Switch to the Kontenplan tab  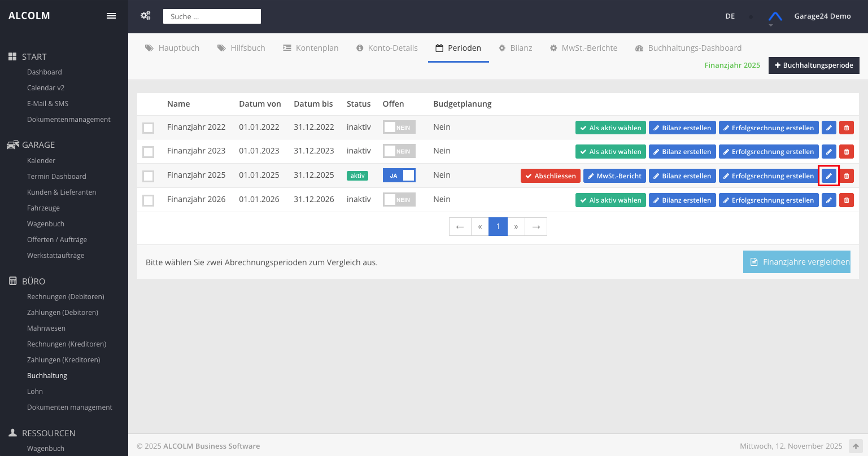point(311,48)
